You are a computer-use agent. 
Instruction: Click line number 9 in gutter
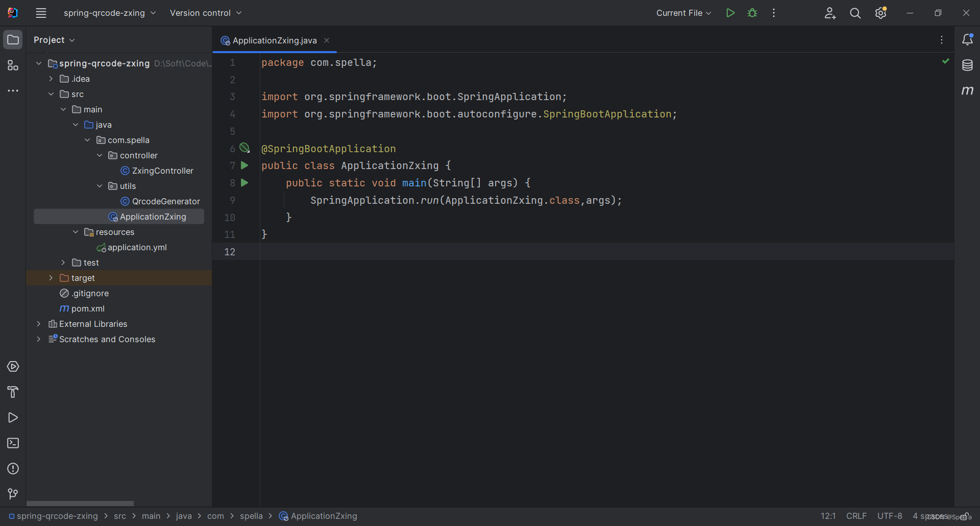point(232,200)
